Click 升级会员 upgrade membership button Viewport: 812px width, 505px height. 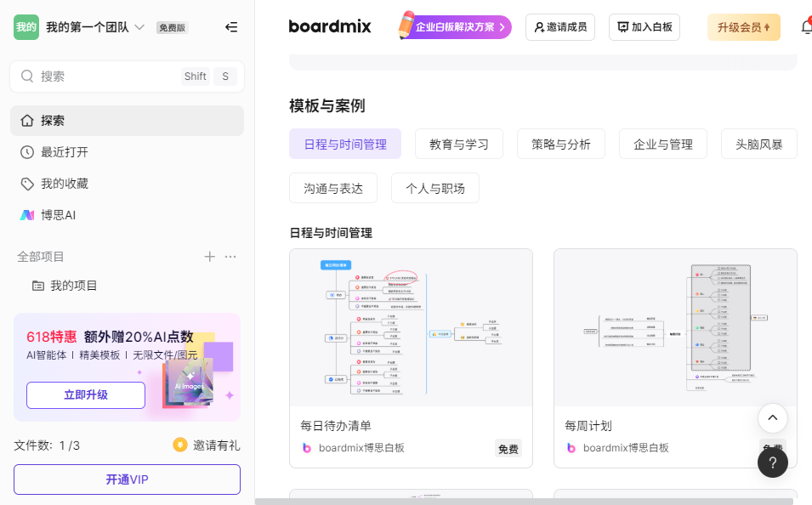click(x=744, y=27)
